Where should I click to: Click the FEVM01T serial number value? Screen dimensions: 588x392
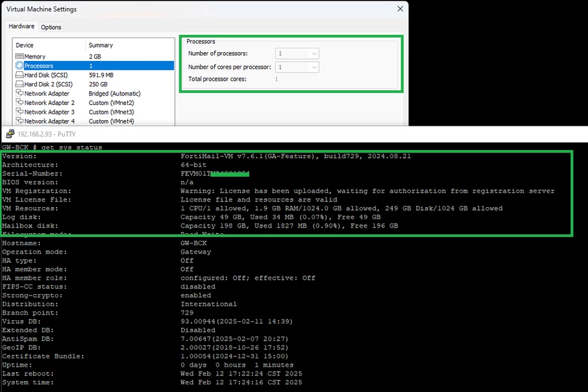point(215,173)
